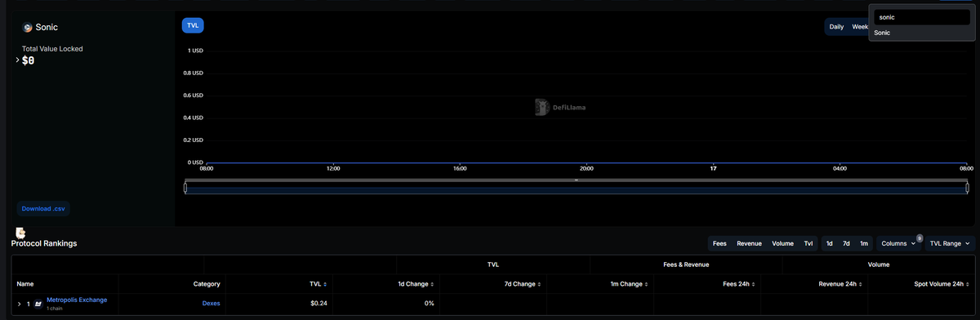
Task: Click the 0% 1d Change cell
Action: (429, 304)
